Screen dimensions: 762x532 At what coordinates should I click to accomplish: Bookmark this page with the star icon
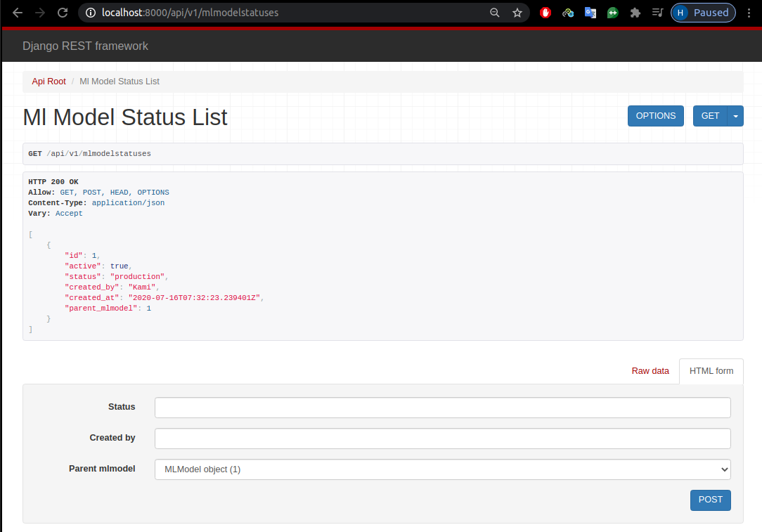pyautogui.click(x=517, y=13)
